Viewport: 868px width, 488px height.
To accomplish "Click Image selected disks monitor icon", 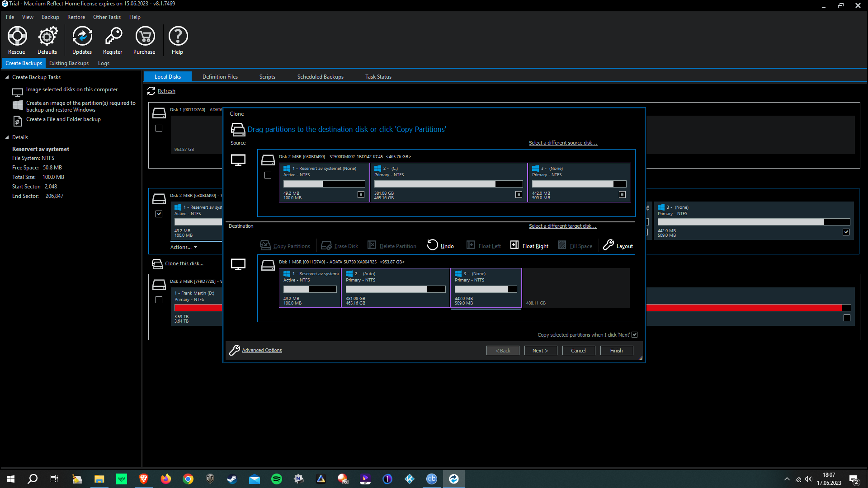I will click(18, 92).
